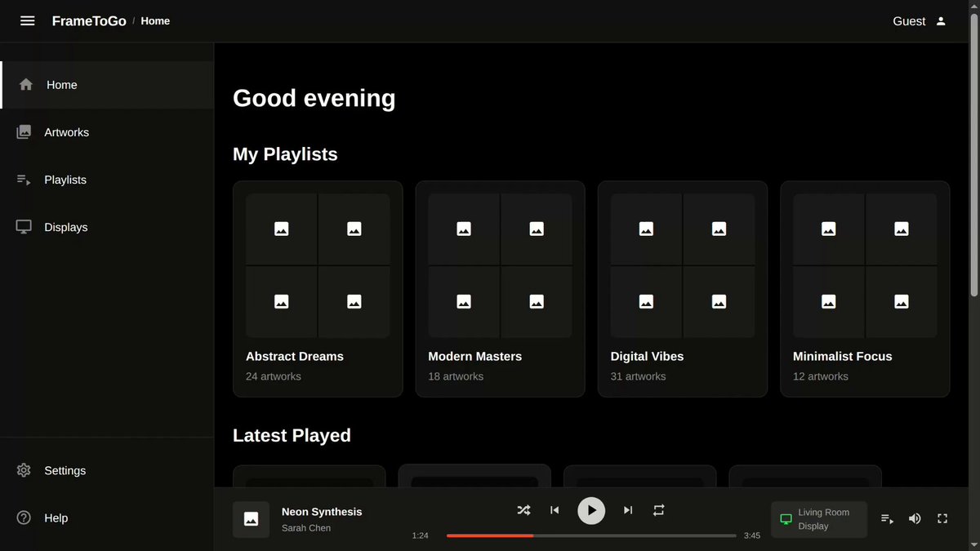Click the Abstract Dreams title

click(x=295, y=357)
